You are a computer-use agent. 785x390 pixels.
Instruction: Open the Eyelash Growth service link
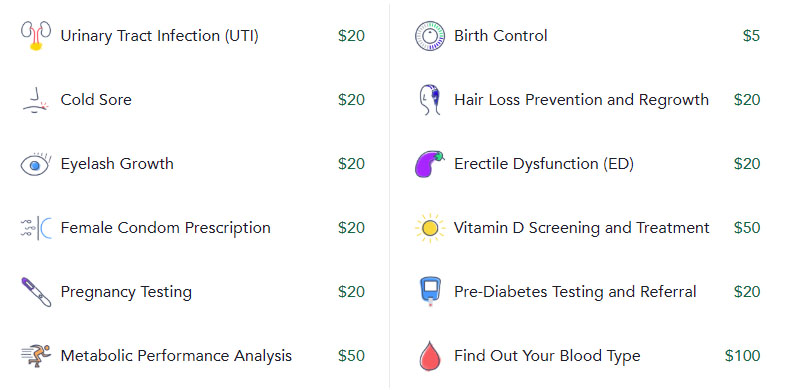[x=117, y=164]
